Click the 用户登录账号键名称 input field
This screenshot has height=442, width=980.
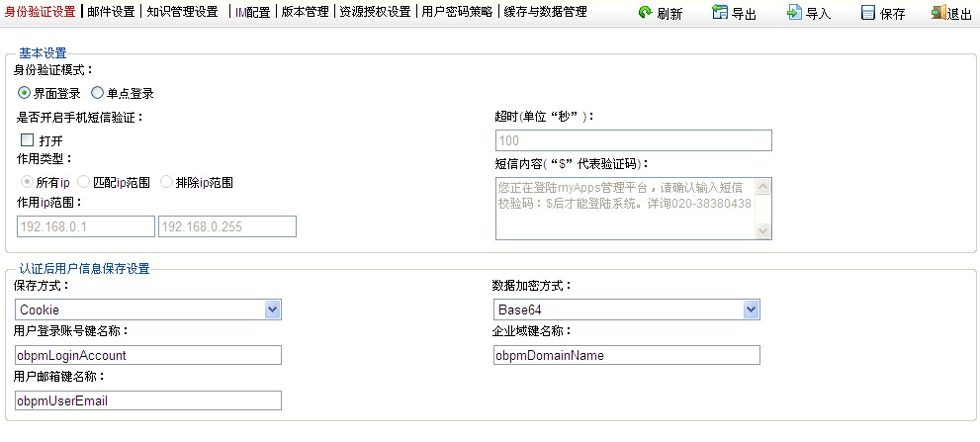(x=148, y=355)
